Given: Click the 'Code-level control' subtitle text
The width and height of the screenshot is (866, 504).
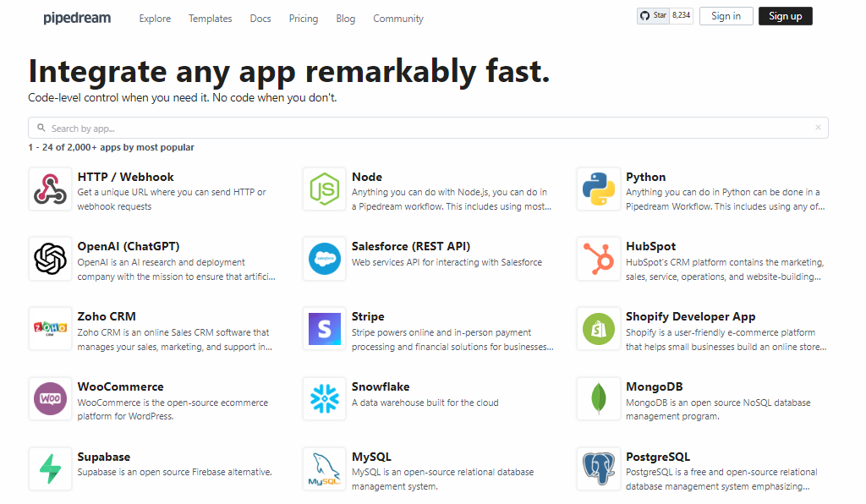Looking at the screenshot, I should coord(183,98).
